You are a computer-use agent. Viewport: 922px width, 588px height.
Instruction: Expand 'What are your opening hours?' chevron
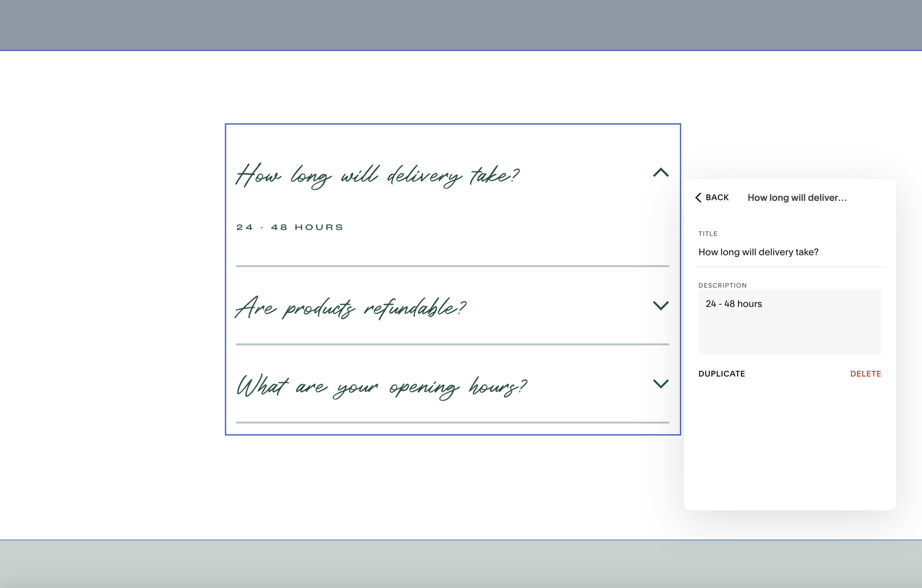pos(661,383)
